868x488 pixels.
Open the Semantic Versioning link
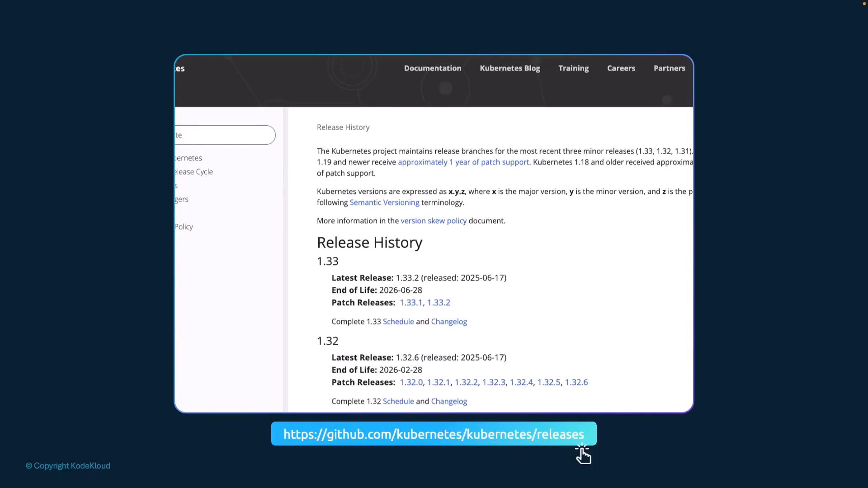384,202
